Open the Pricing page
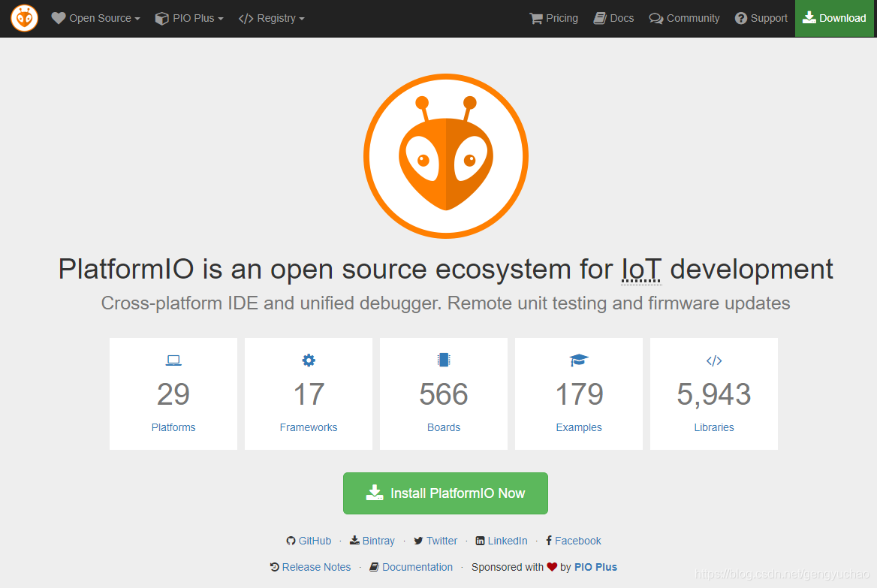Screen dimensions: 877x588 tap(553, 19)
